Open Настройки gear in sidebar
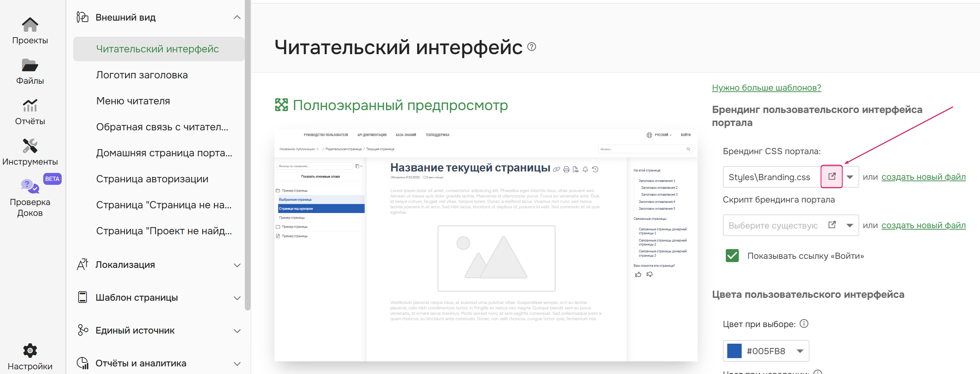The image size is (980, 374). [x=30, y=357]
